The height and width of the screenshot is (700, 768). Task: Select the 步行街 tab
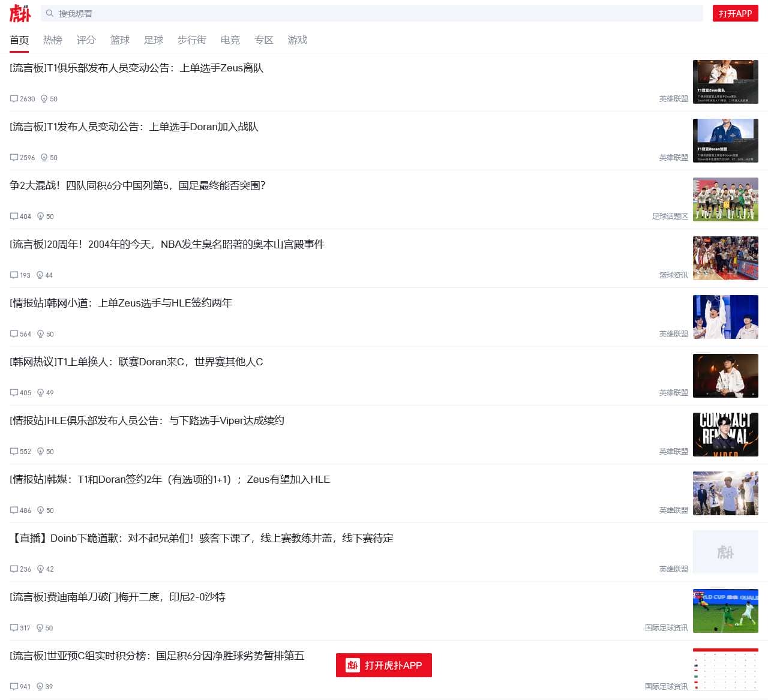(x=191, y=40)
